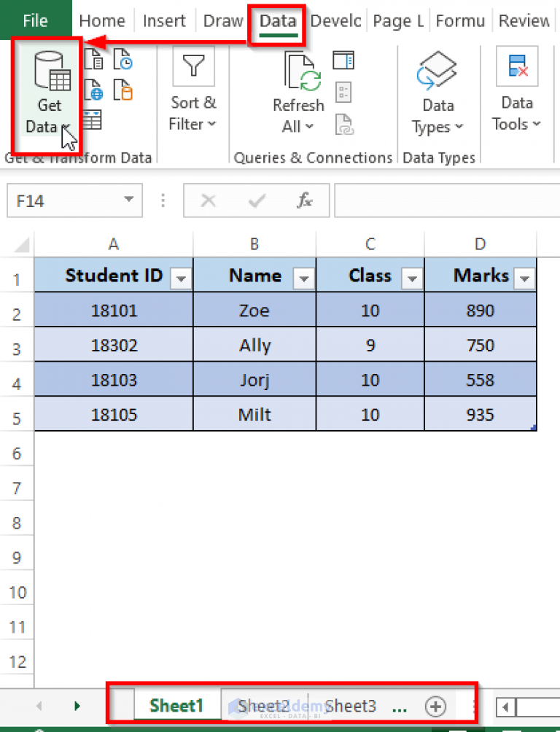Image resolution: width=560 pixels, height=732 pixels.
Task: Open the Class column filter dropdown
Action: (x=412, y=278)
